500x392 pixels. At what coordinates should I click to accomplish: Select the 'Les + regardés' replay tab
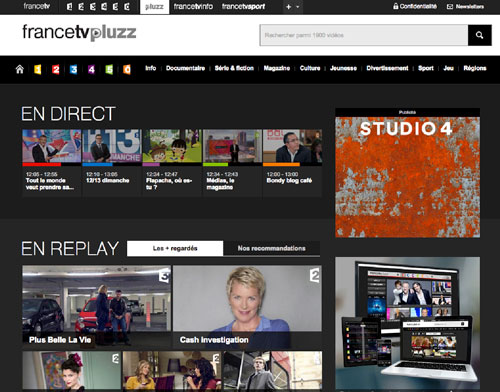(x=175, y=248)
